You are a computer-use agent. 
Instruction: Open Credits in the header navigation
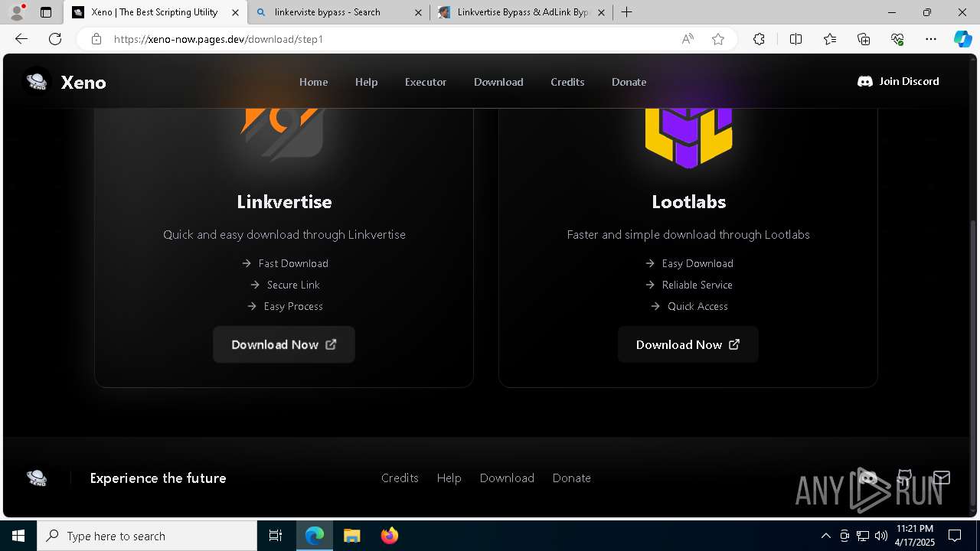click(x=567, y=82)
